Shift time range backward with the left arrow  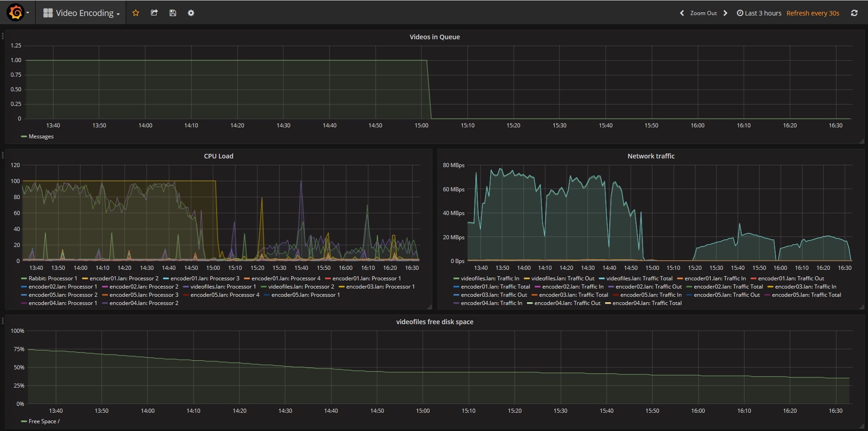coord(682,13)
